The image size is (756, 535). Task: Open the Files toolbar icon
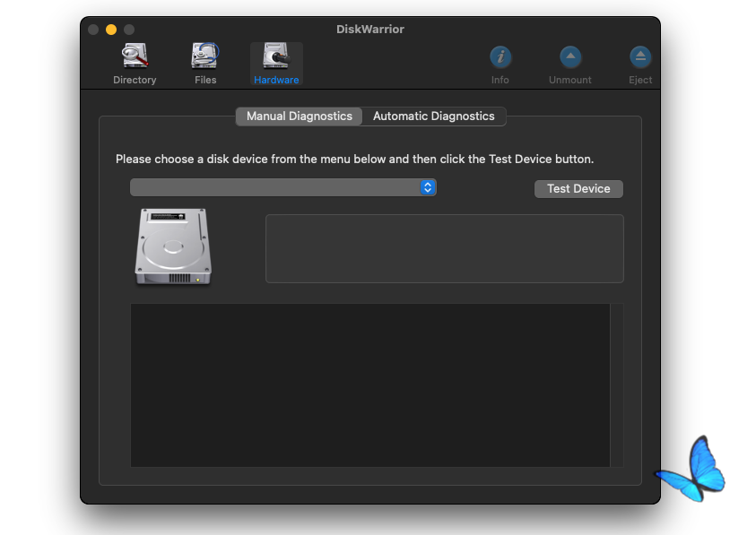pyautogui.click(x=205, y=63)
